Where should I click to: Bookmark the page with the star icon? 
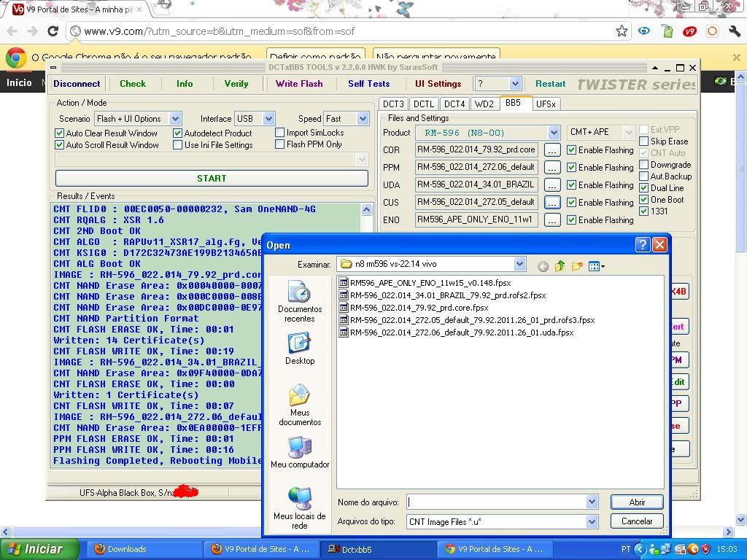622,31
